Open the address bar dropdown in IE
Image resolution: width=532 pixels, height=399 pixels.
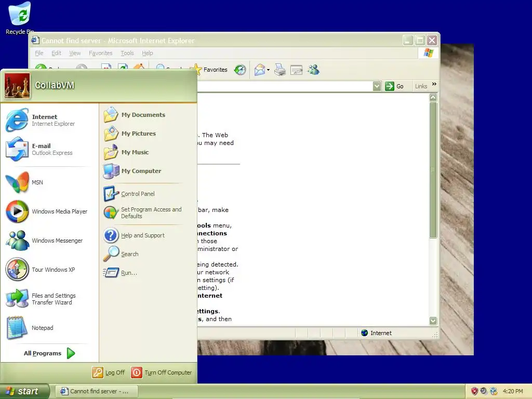pos(377,86)
